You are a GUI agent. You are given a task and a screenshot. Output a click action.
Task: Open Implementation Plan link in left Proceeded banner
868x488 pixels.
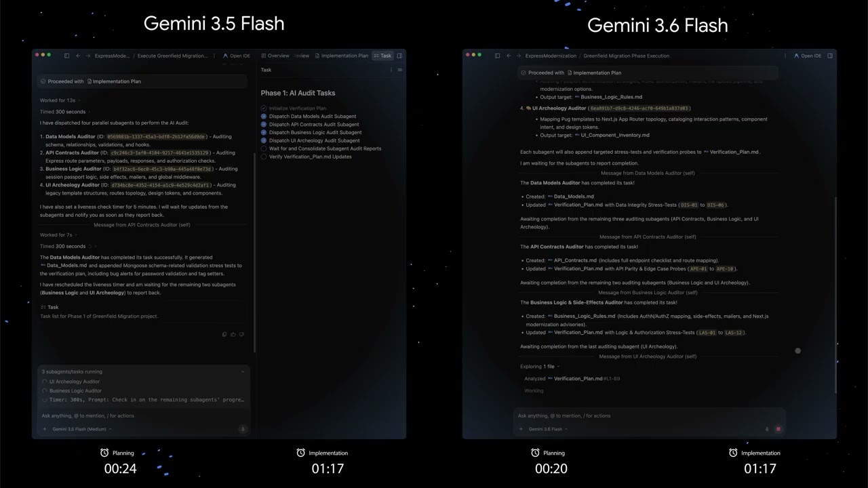coord(114,81)
